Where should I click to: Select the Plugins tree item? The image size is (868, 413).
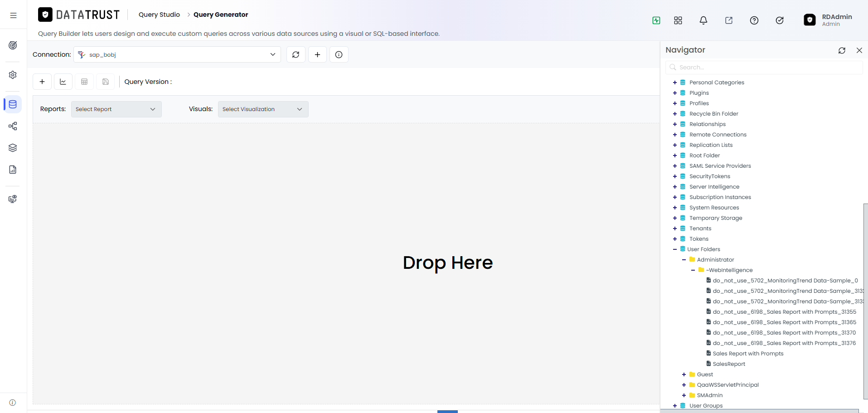[x=699, y=93]
